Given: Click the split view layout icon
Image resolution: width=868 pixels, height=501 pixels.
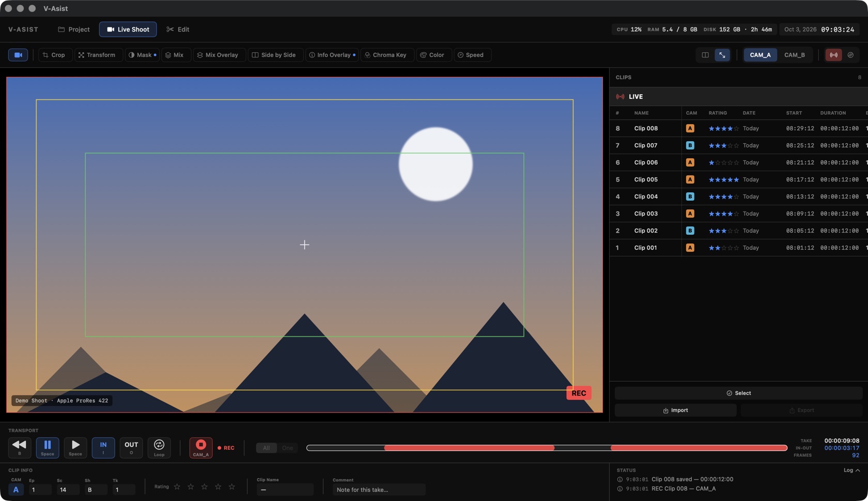Looking at the screenshot, I should [705, 55].
